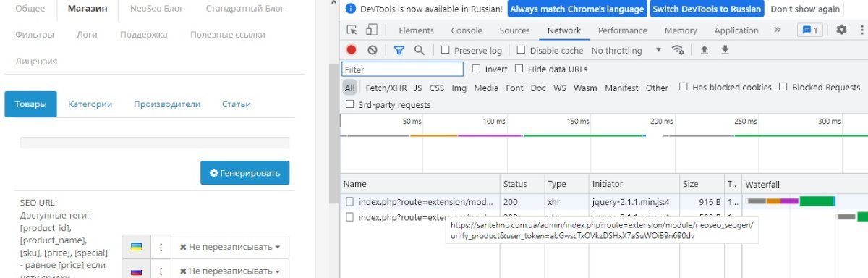Open the Фильтры tab
868x278 pixels.
click(34, 34)
